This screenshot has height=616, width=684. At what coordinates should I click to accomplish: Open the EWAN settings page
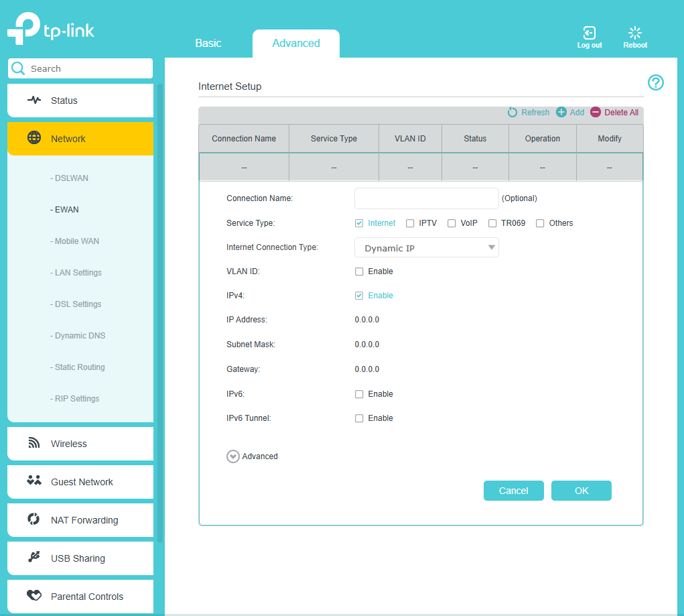pos(65,209)
